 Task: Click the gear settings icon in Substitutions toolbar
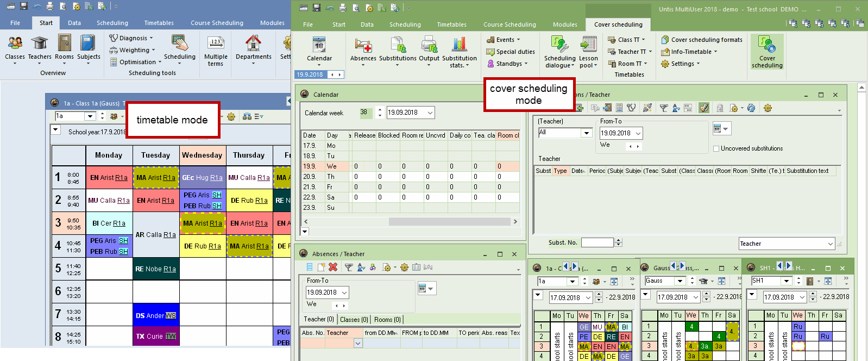coord(768,108)
